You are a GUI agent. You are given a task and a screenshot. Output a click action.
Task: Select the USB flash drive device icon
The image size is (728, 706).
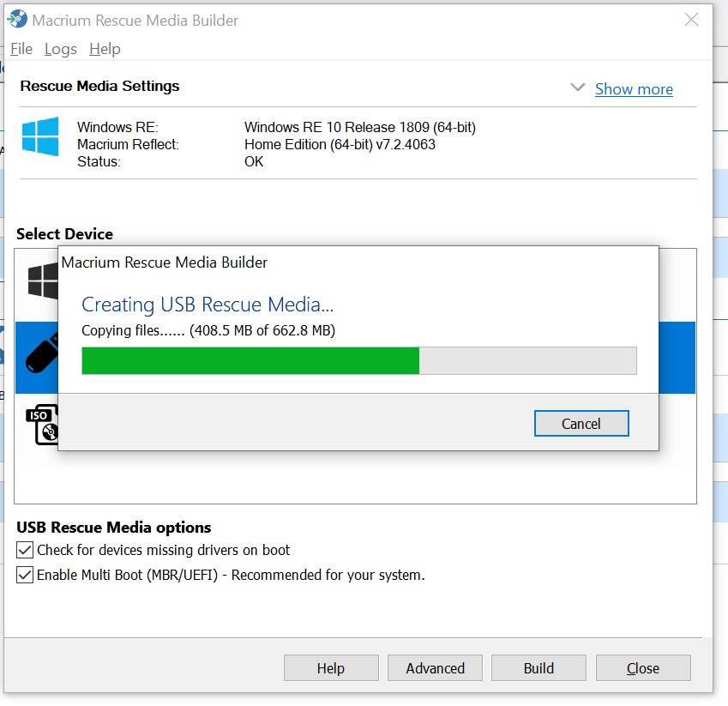tap(42, 353)
